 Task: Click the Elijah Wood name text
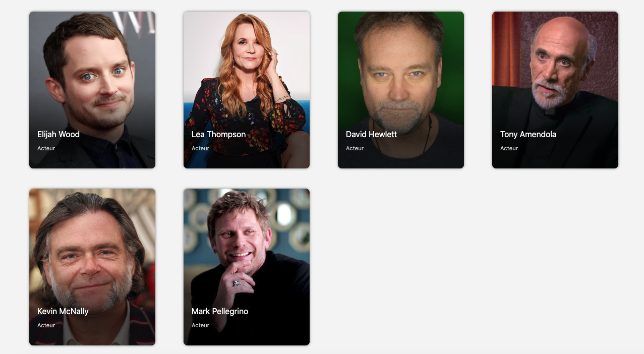click(58, 134)
